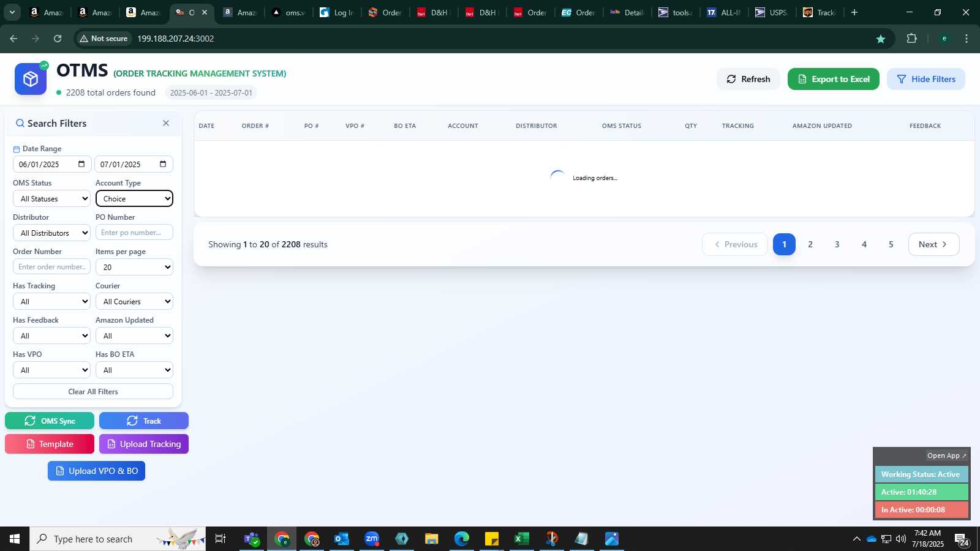980x551 pixels.
Task: Open the browser profile avatar
Action: coord(944,39)
